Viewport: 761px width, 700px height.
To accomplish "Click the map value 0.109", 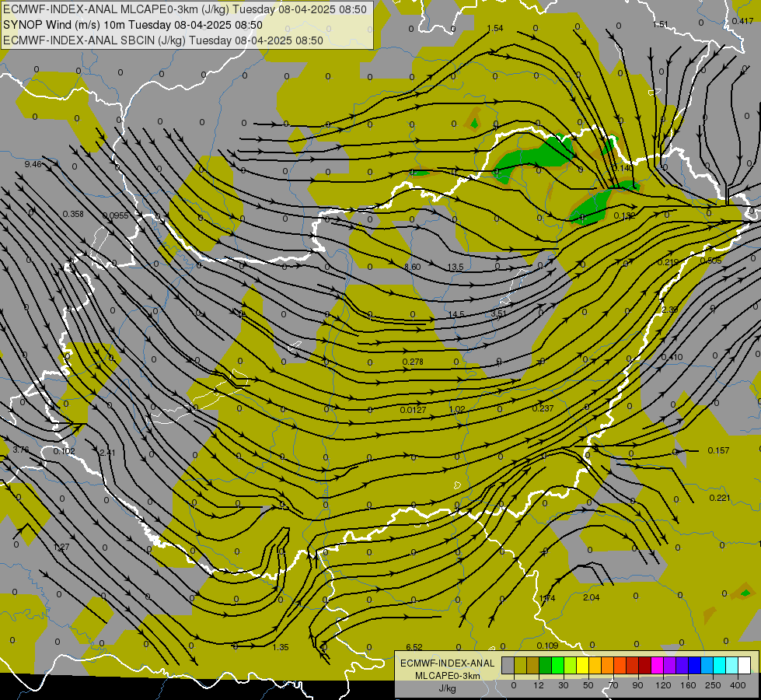I will [547, 646].
